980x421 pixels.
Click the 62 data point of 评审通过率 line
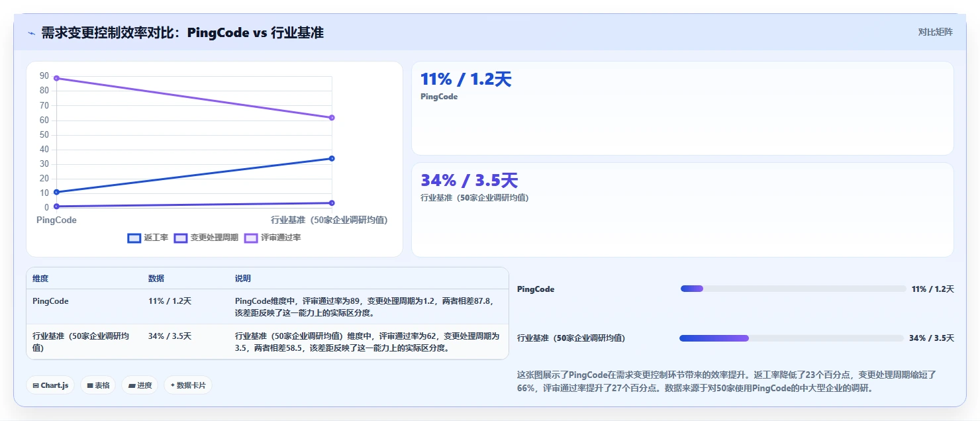(x=332, y=118)
